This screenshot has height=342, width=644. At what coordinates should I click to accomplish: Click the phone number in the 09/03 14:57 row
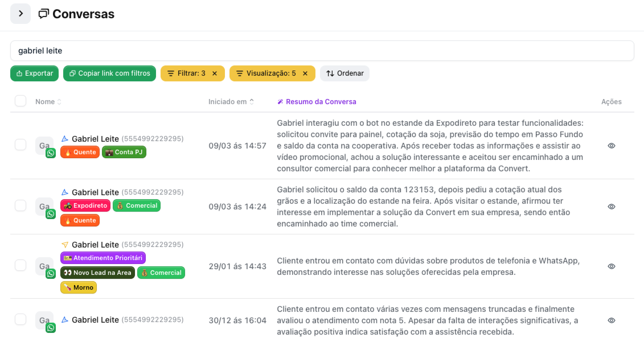(153, 139)
